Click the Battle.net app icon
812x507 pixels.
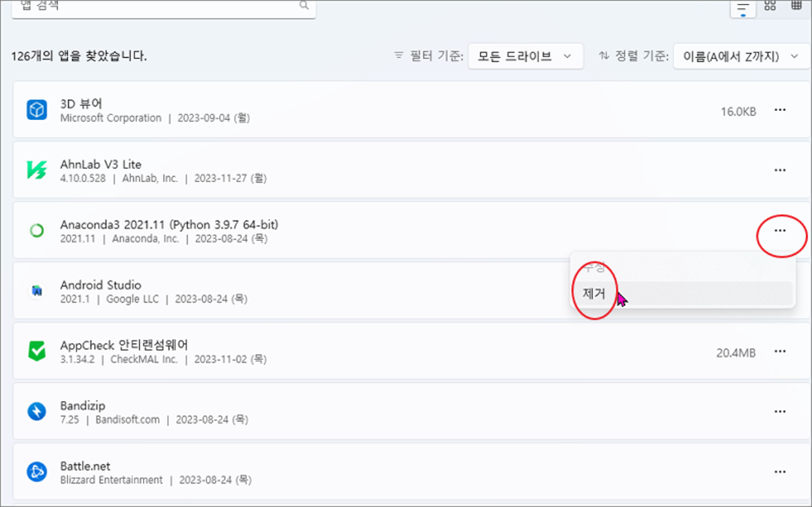pyautogui.click(x=36, y=472)
